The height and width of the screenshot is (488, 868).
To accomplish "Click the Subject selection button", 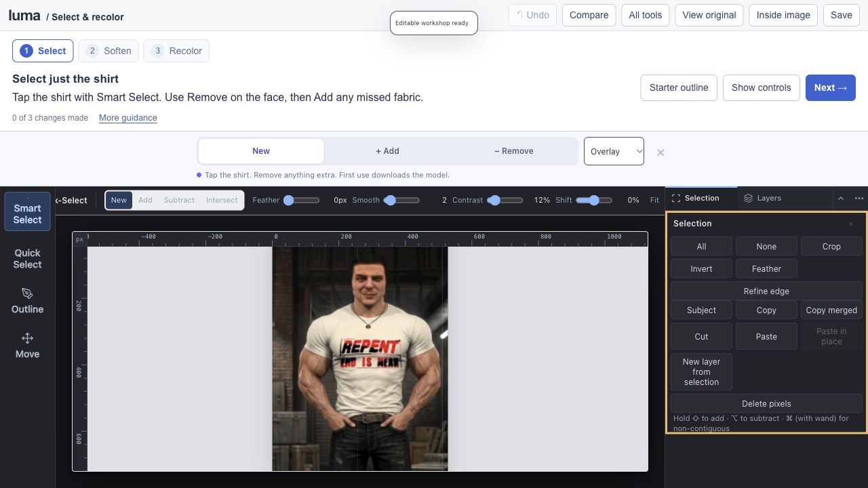I will point(701,310).
